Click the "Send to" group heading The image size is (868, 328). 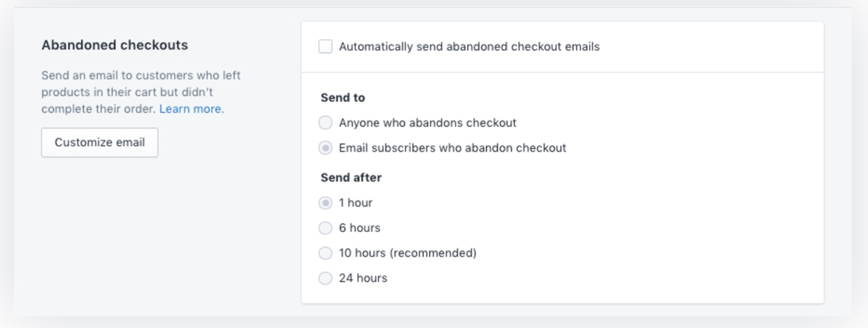(x=343, y=98)
